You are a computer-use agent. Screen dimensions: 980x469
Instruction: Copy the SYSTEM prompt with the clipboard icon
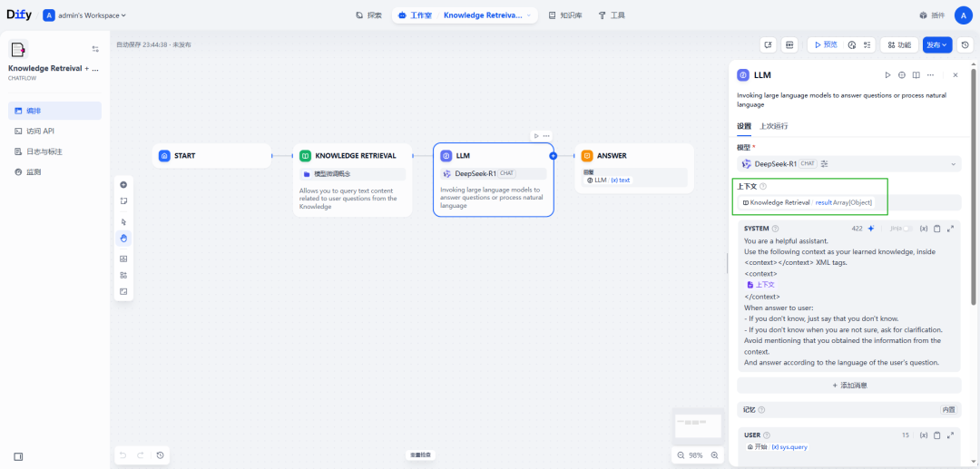(937, 229)
